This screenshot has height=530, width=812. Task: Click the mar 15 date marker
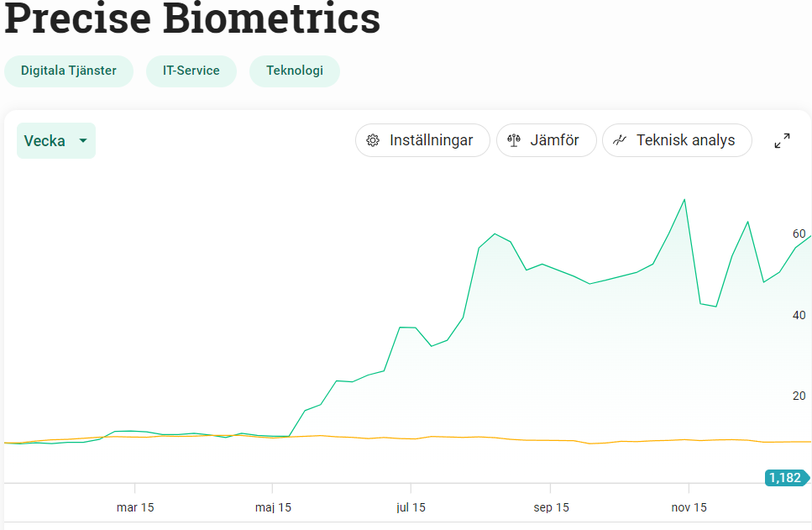[x=135, y=507]
